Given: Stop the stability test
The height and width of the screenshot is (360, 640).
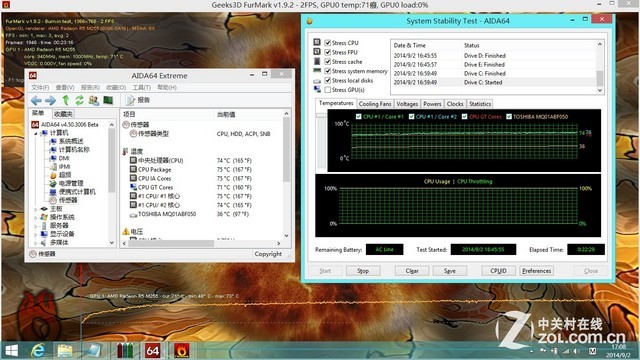Looking at the screenshot, I should [x=363, y=271].
